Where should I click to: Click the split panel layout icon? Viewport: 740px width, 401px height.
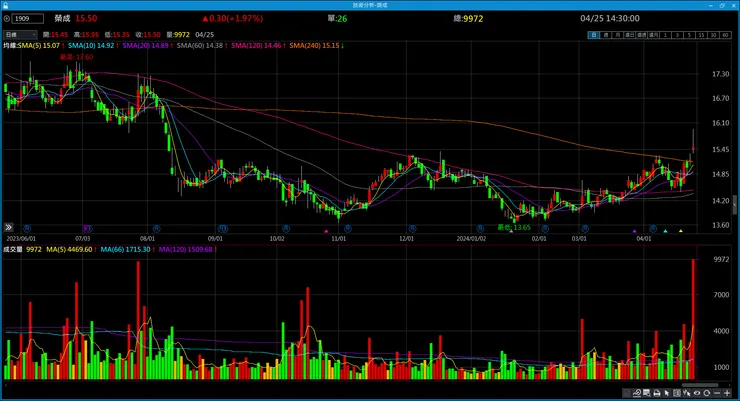[677, 393]
